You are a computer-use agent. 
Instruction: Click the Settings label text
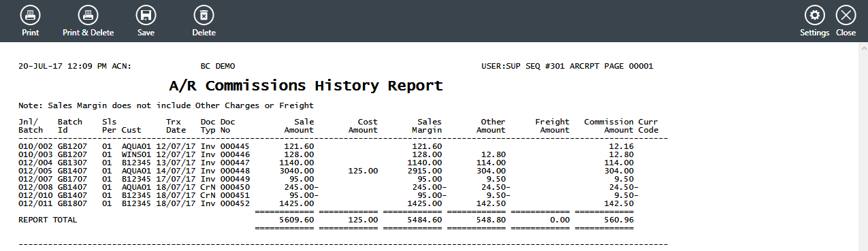pyautogui.click(x=814, y=33)
